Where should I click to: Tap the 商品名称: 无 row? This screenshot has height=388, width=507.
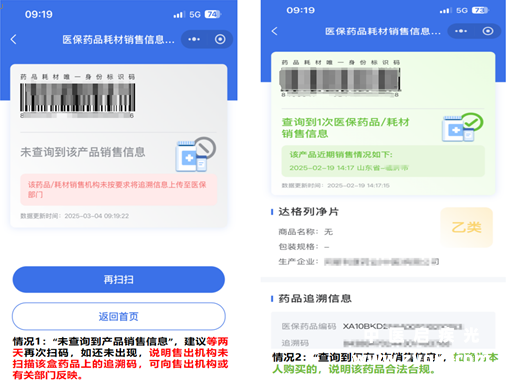click(x=306, y=232)
